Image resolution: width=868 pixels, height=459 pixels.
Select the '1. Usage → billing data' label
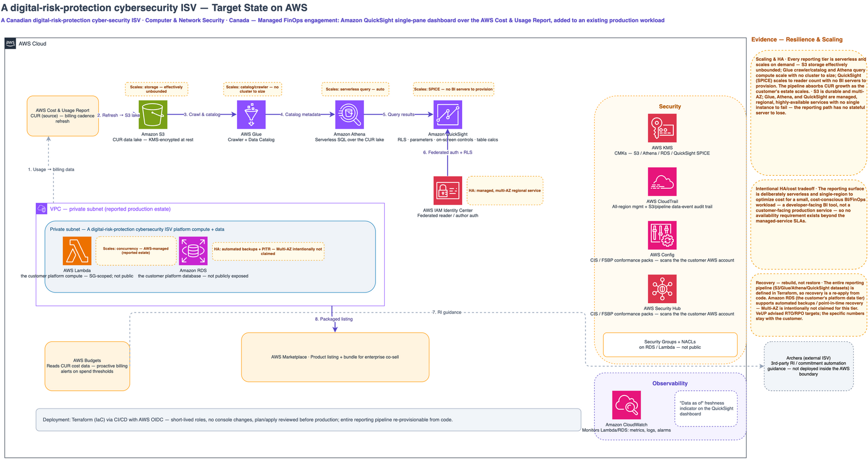[x=51, y=169]
